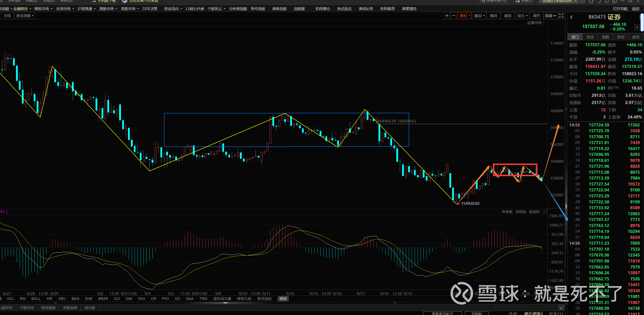Screen dimensions: 644x315
Task: Open the 复权 dropdown
Action: (x=465, y=16)
